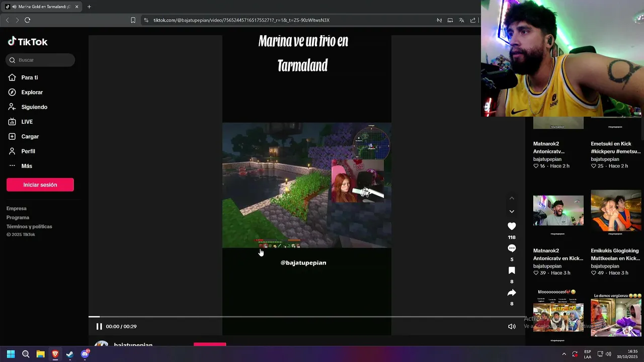Show hidden system tray icons
The height and width of the screenshot is (362, 644).
(x=563, y=354)
